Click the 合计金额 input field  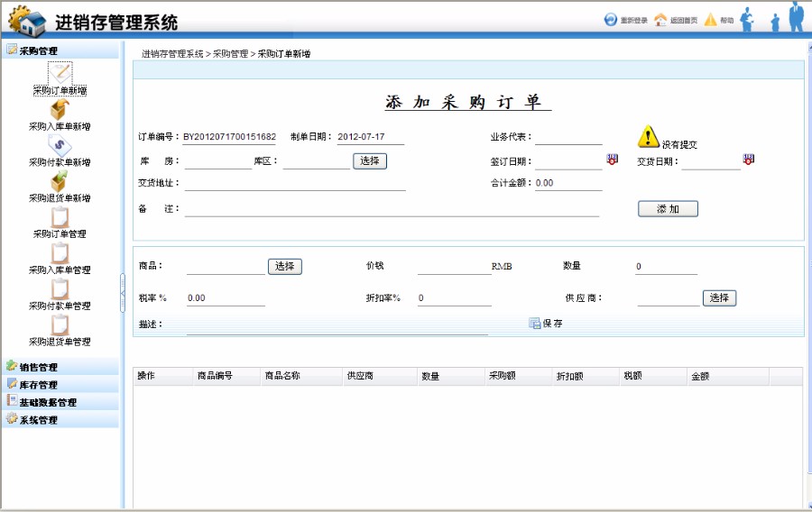pos(568,184)
